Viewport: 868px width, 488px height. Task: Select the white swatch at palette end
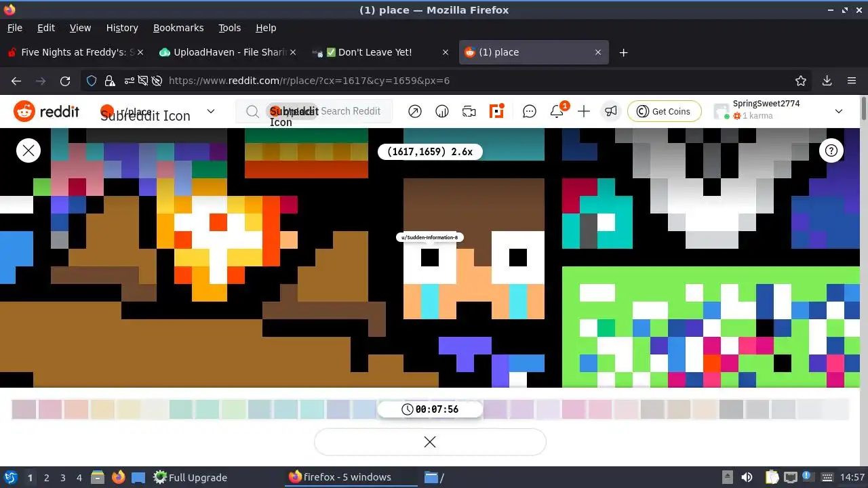tap(836, 409)
